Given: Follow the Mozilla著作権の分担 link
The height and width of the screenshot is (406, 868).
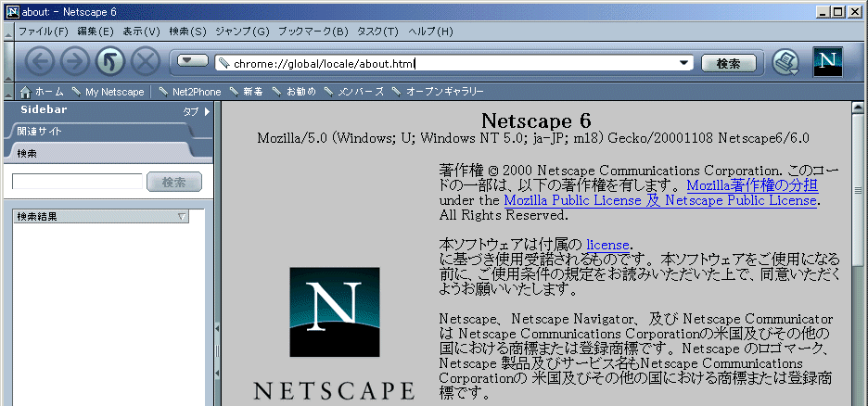Looking at the screenshot, I should coord(753,184).
